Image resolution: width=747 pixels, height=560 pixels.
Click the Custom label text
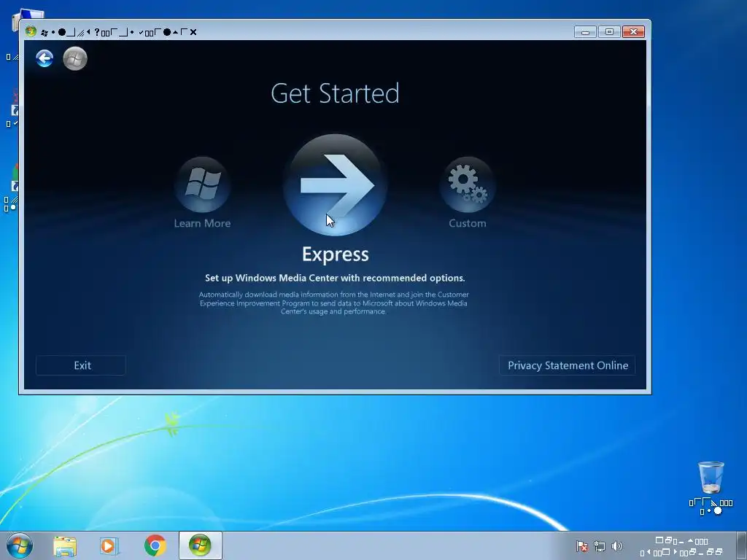pyautogui.click(x=468, y=223)
